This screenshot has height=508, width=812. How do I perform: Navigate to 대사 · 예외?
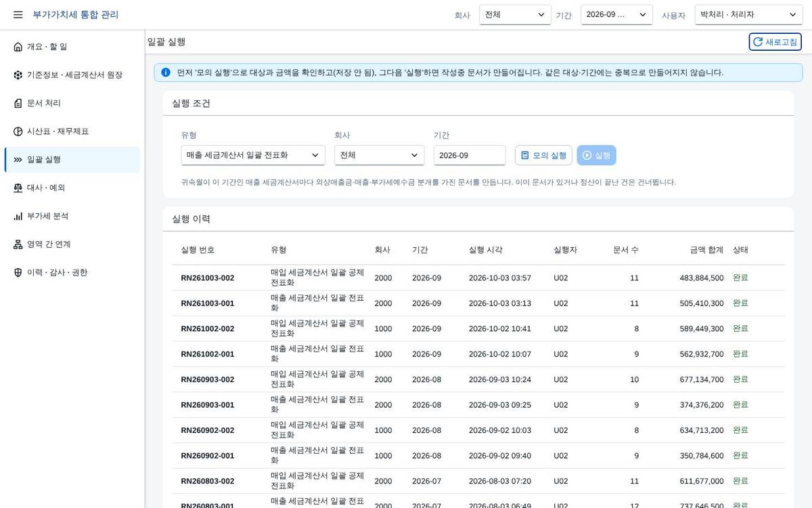click(x=72, y=188)
